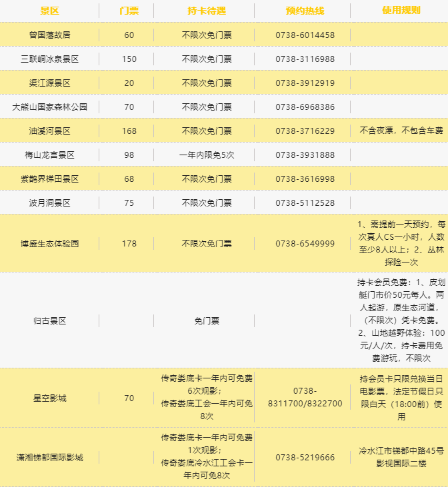Select the 波月洞景区 cell
The height and width of the screenshot is (487, 448).
tap(50, 203)
